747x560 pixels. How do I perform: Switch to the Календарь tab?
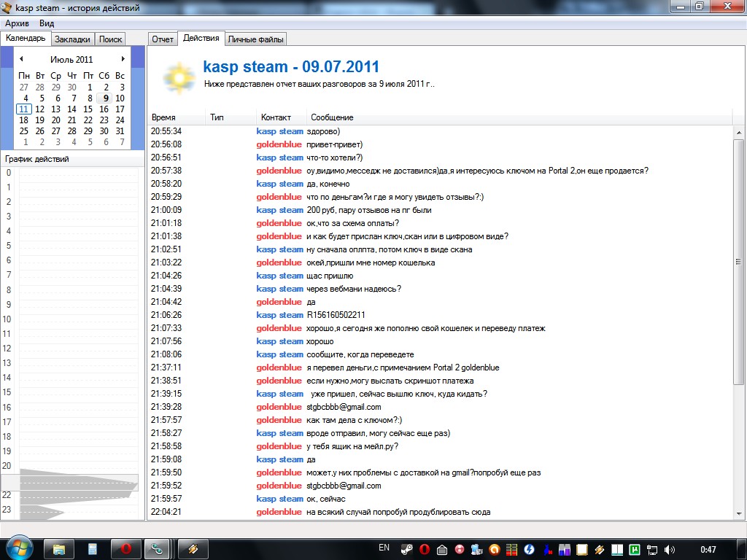26,38
